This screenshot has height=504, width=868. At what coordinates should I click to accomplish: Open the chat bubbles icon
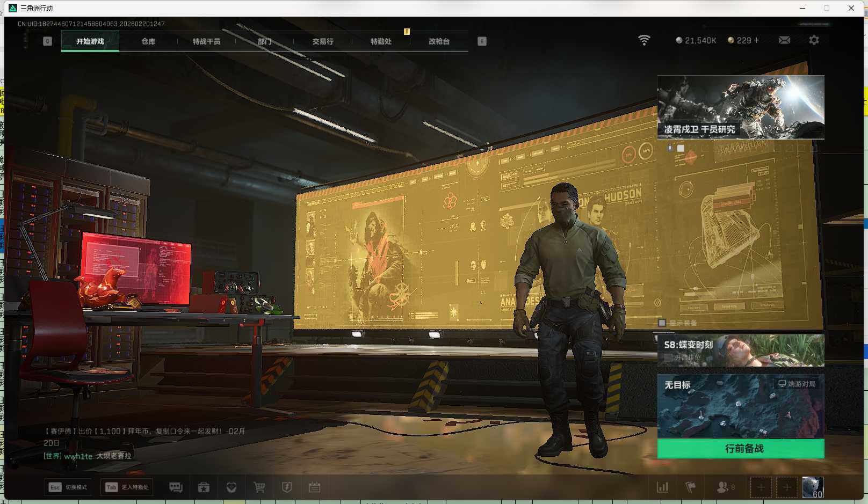click(x=176, y=487)
